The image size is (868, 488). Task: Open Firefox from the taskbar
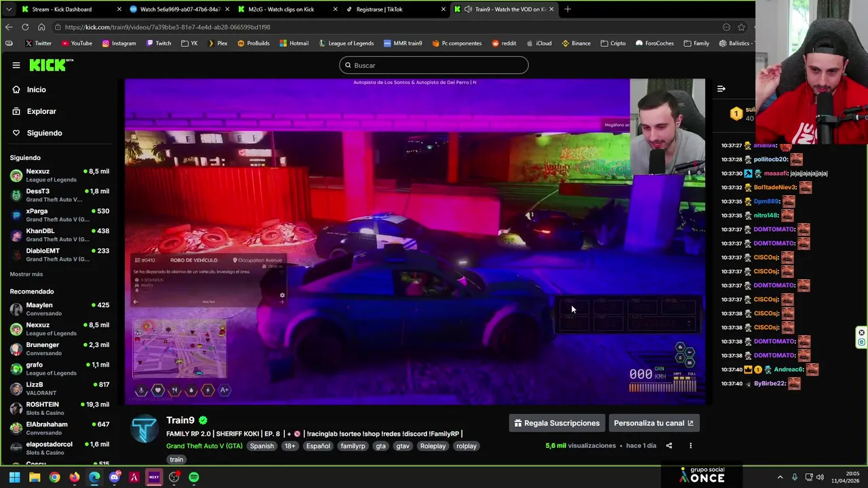[75, 477]
